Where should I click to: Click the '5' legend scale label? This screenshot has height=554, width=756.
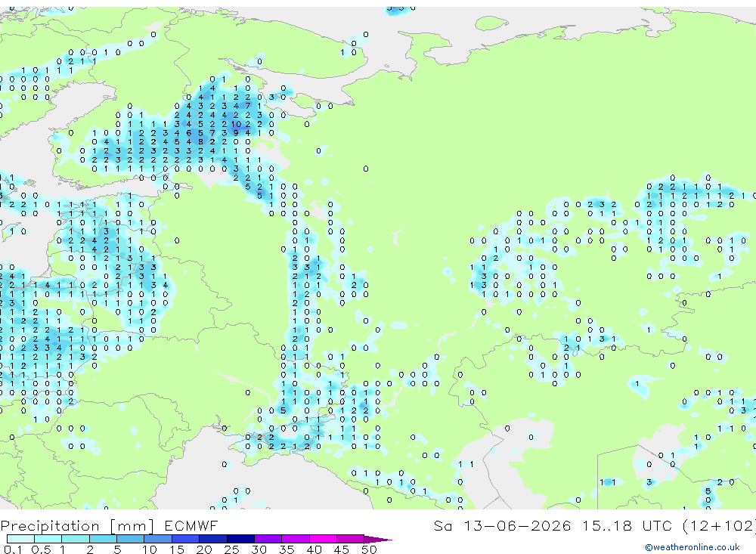coord(117,549)
